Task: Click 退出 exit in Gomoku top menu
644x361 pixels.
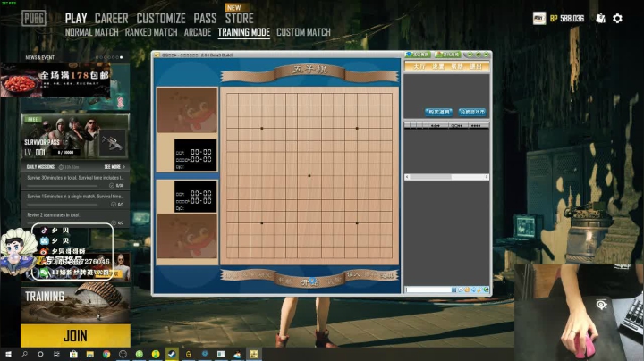Action: click(476, 66)
